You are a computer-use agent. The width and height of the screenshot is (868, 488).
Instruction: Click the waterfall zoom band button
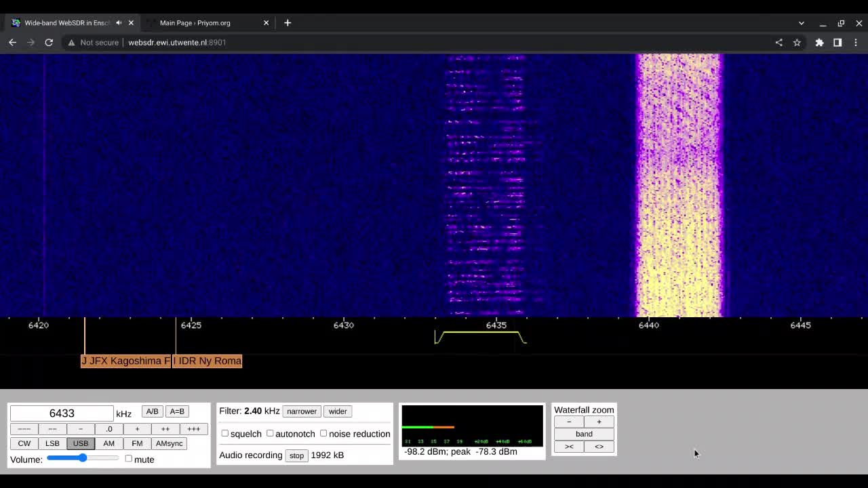584,434
